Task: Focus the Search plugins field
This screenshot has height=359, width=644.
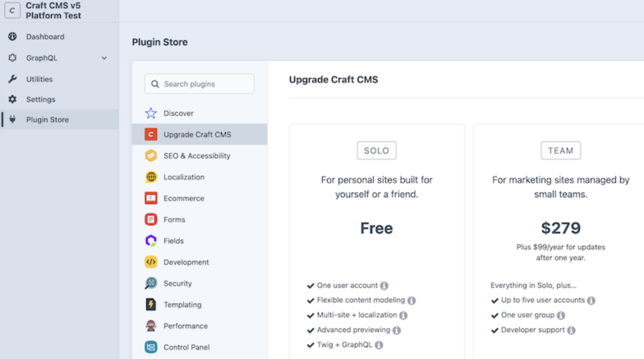Action: (x=200, y=84)
